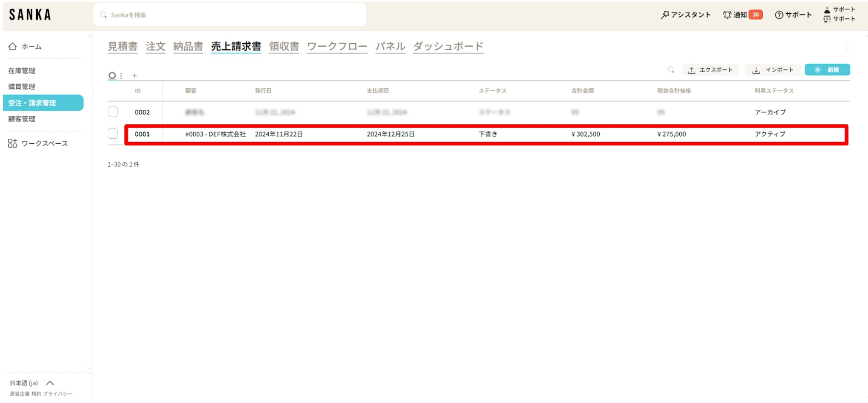The height and width of the screenshot is (403, 868).
Task: Click the 支払期日 column header
Action: [x=378, y=90]
